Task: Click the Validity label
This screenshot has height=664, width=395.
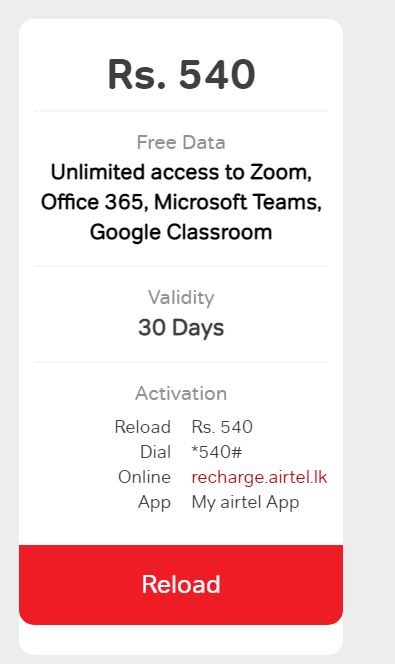Action: pos(181,298)
